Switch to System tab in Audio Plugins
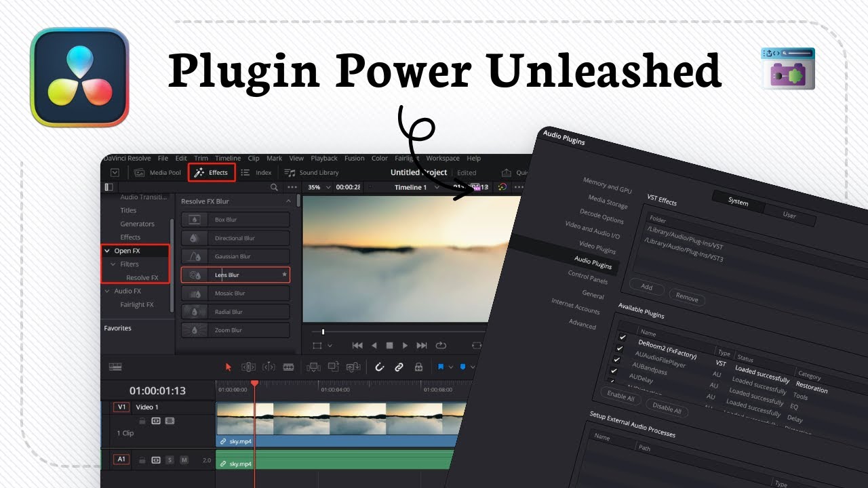The image size is (868, 488). tap(738, 202)
